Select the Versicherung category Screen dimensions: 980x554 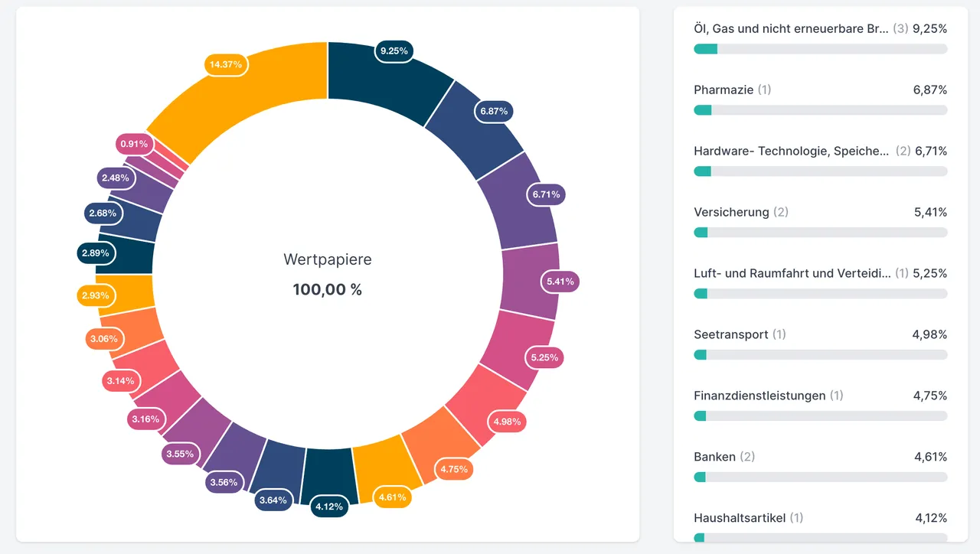tap(820, 222)
